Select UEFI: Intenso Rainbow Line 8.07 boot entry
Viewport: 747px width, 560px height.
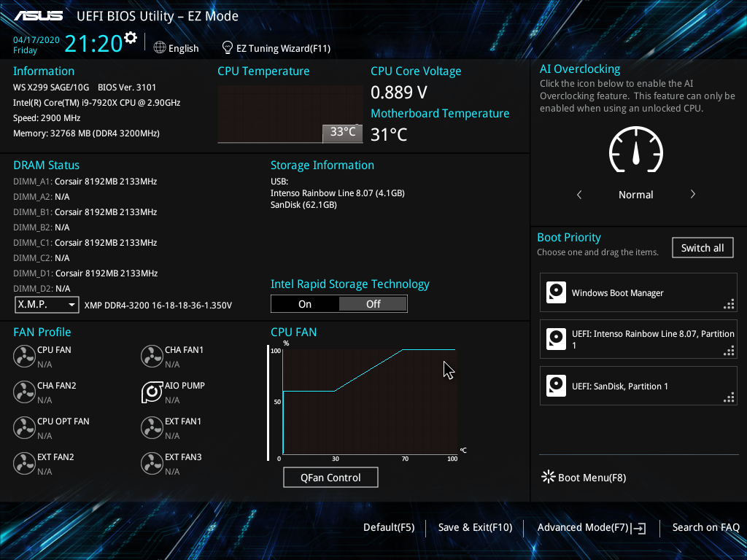click(638, 339)
